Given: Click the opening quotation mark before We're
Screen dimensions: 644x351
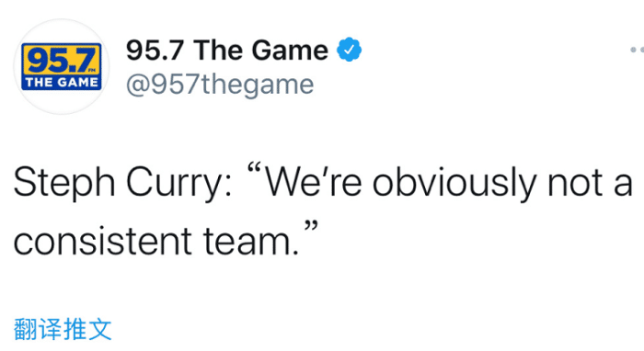Looking at the screenshot, I should coord(255,168).
